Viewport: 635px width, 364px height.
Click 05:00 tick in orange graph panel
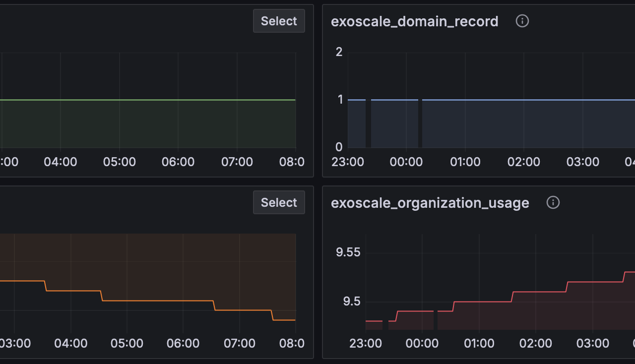[x=127, y=343]
